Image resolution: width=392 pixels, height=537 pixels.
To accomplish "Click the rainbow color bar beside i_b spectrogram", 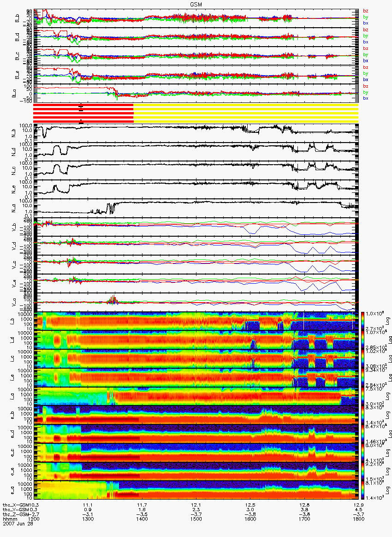I will 363,321.
